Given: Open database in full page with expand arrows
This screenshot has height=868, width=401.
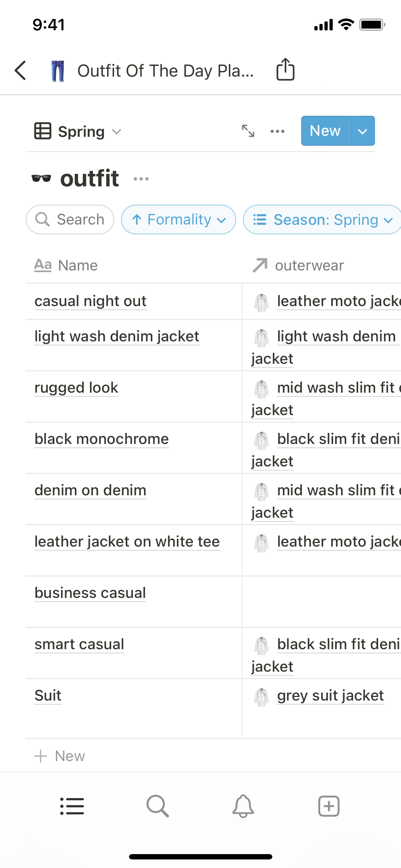Looking at the screenshot, I should click(x=248, y=131).
